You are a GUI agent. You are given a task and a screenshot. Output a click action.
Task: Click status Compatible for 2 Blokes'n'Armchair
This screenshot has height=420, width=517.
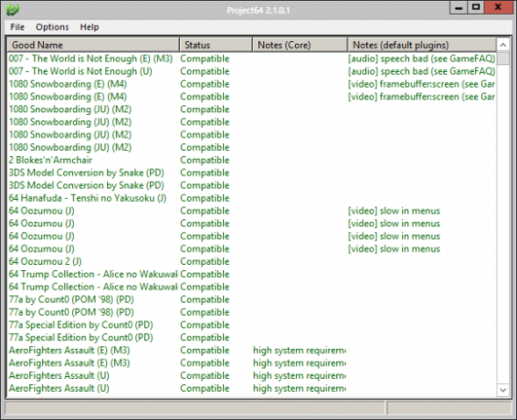click(205, 160)
